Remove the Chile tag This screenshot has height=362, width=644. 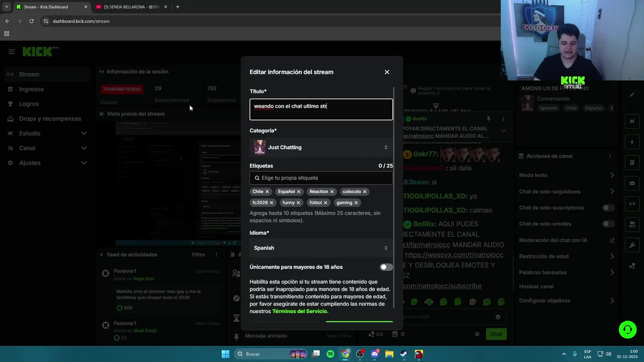267,192
